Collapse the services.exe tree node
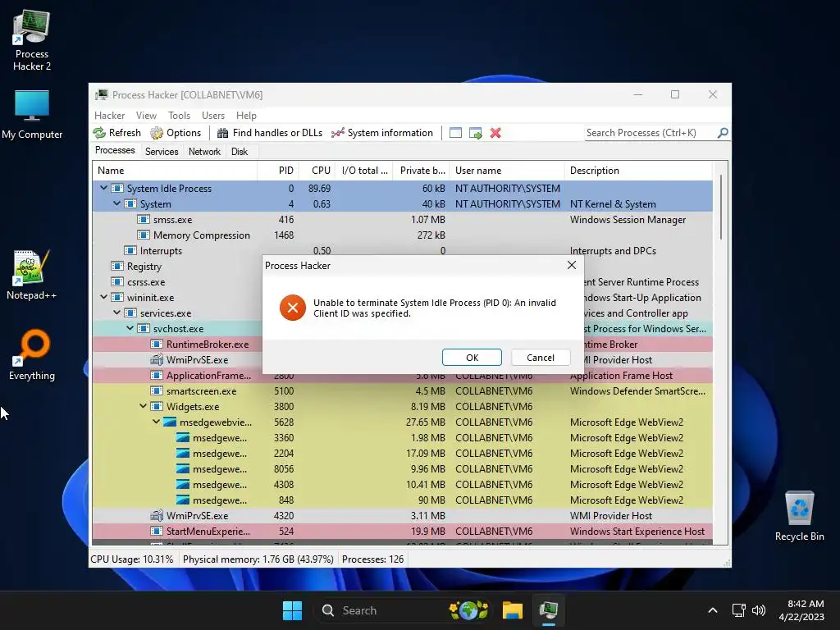 116,313
